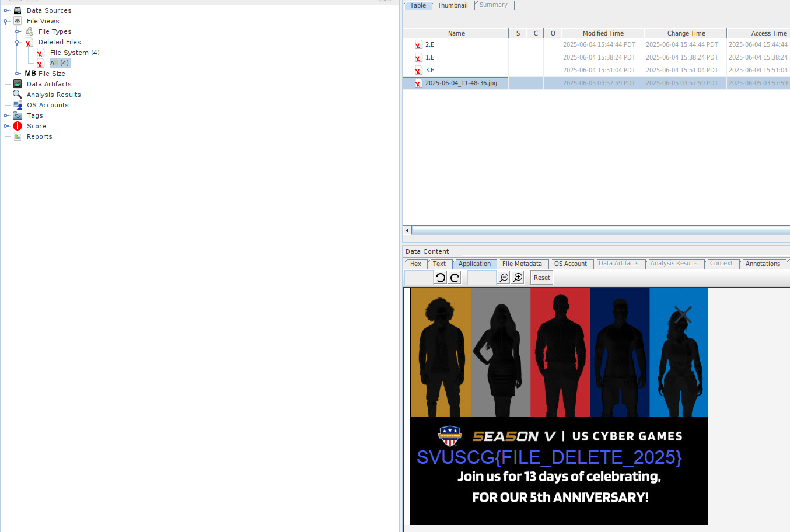
Task: Click the Tags icon in tree
Action: tap(18, 116)
